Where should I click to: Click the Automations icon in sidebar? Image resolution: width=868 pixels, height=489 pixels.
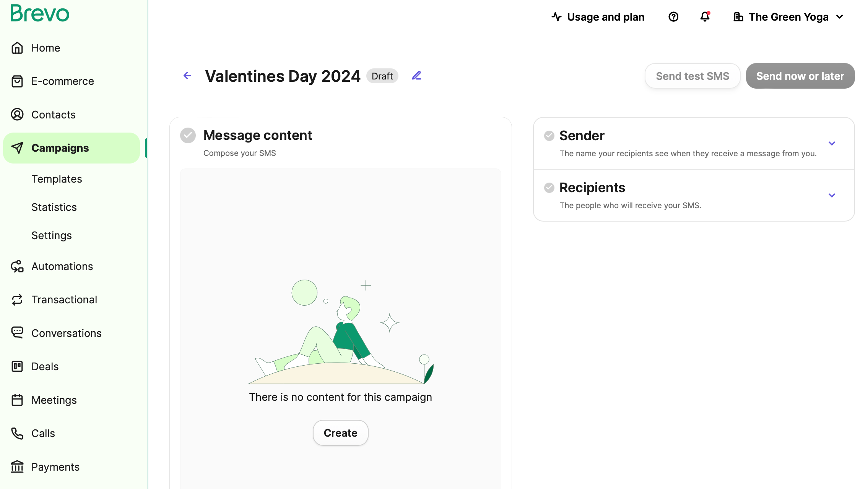pyautogui.click(x=17, y=266)
